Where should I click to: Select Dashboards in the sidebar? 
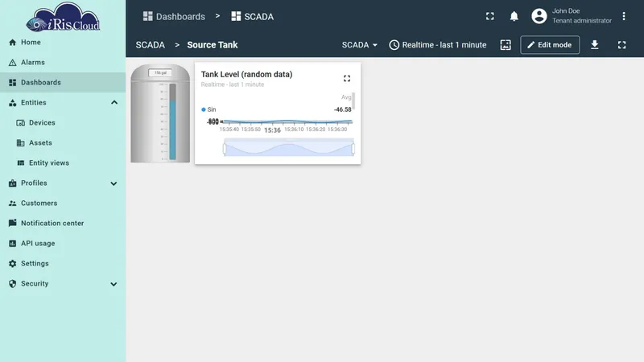coord(63,83)
